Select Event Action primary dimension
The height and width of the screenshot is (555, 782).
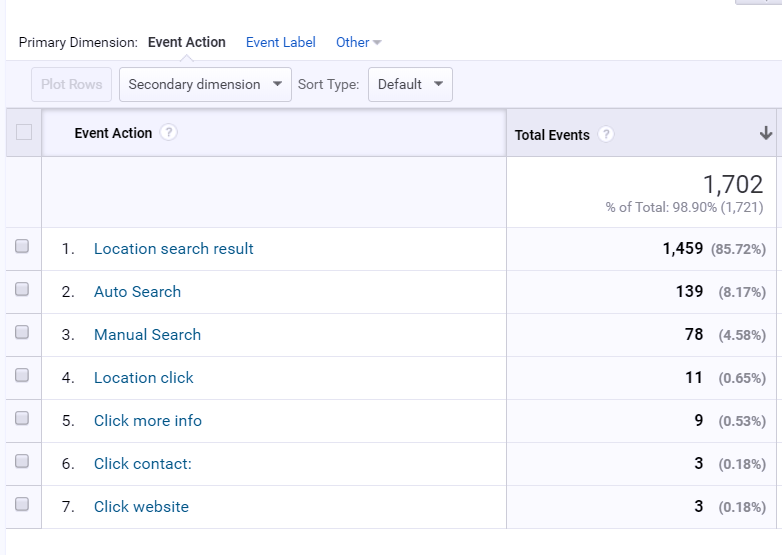click(x=187, y=42)
